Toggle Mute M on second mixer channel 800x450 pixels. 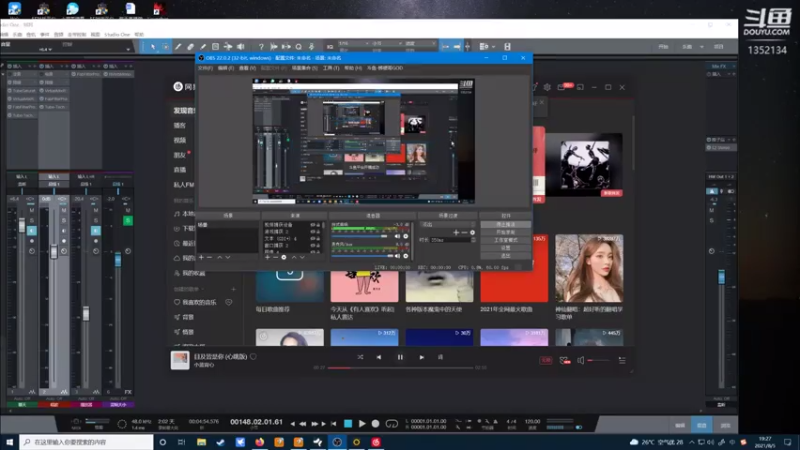(63, 210)
